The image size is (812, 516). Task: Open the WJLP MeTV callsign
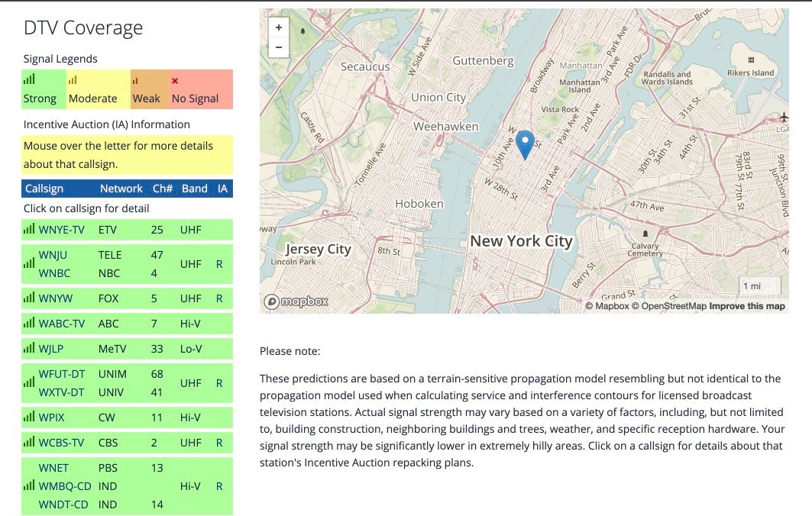(x=53, y=349)
